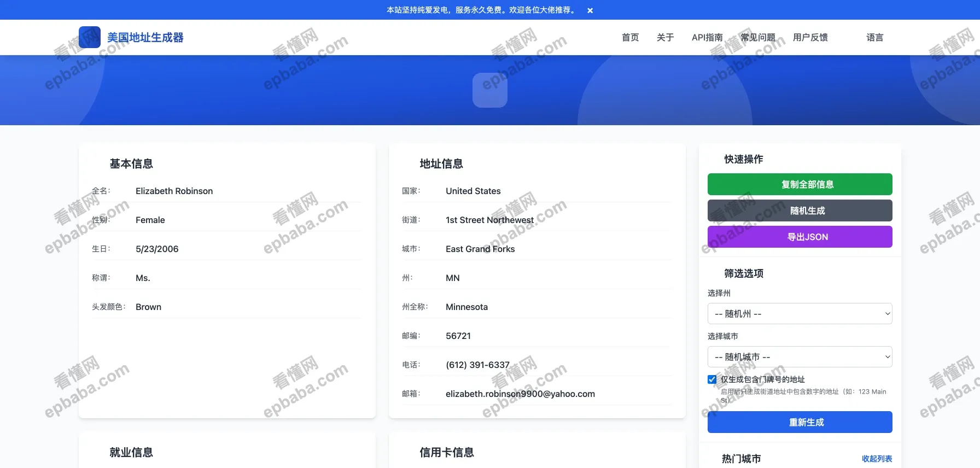Viewport: 980px width, 468px height.
Task: Click the email elizabeth.robinson9900@yahoo.com
Action: (x=520, y=394)
